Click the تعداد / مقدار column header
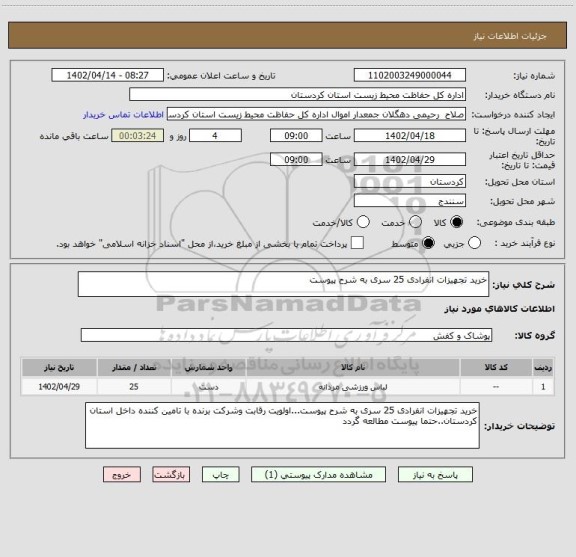The height and width of the screenshot is (557, 576). click(x=134, y=367)
